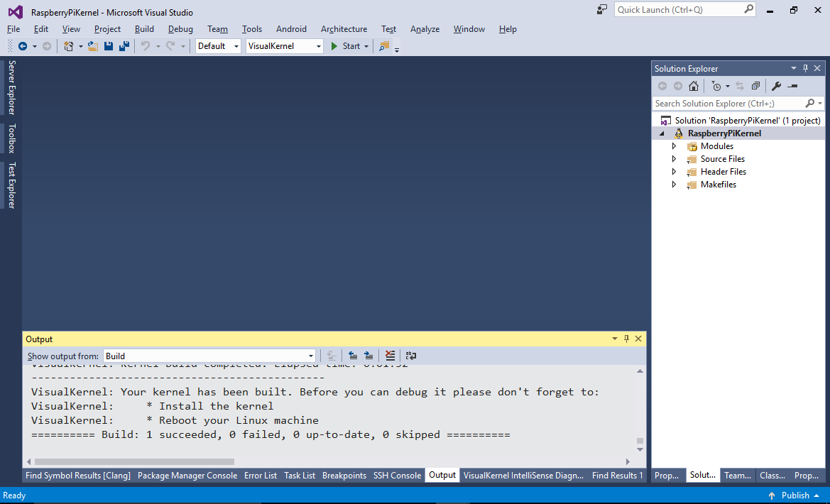Expand the Makefiles folder node
Image resolution: width=830 pixels, height=504 pixels.
(x=674, y=185)
